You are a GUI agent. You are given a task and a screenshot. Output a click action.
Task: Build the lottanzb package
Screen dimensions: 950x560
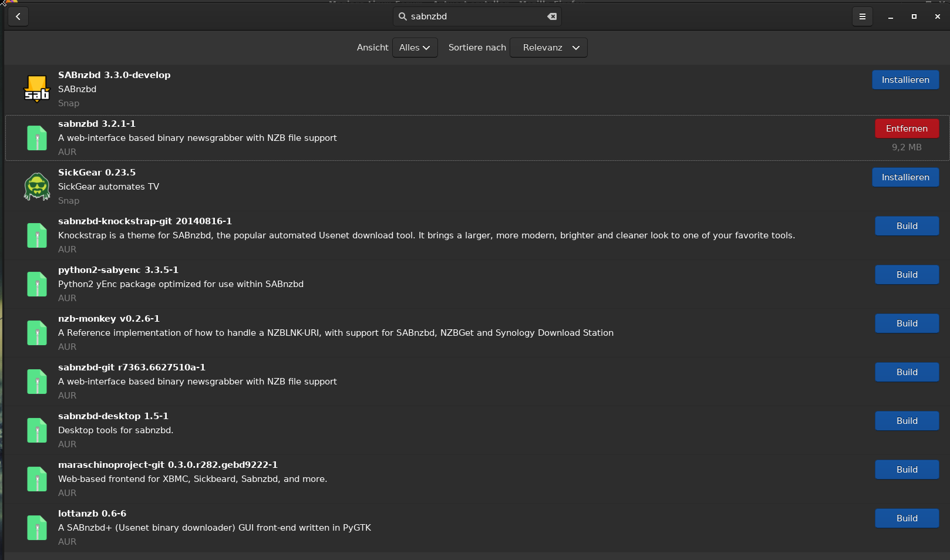[x=907, y=518]
